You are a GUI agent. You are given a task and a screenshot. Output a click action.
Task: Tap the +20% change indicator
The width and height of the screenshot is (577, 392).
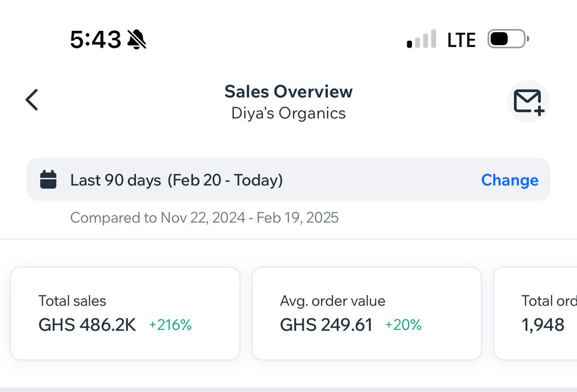pos(403,325)
